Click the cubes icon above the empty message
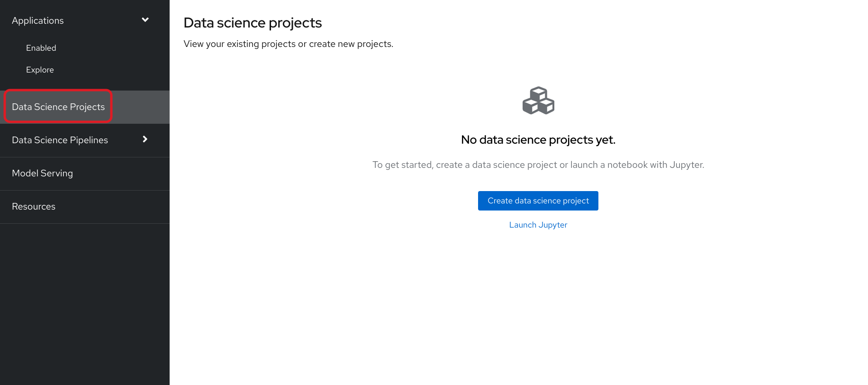Viewport: 868px width, 385px height. coord(538,101)
